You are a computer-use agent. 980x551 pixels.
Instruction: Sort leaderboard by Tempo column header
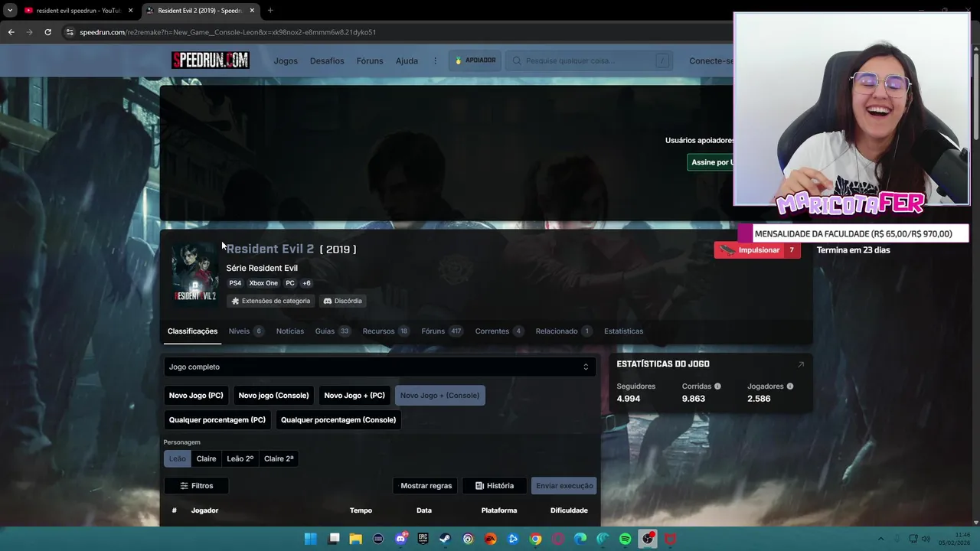pyautogui.click(x=361, y=510)
